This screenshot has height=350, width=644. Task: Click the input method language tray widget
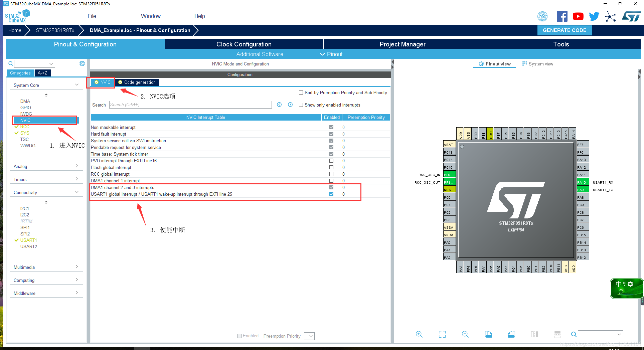pos(627,289)
